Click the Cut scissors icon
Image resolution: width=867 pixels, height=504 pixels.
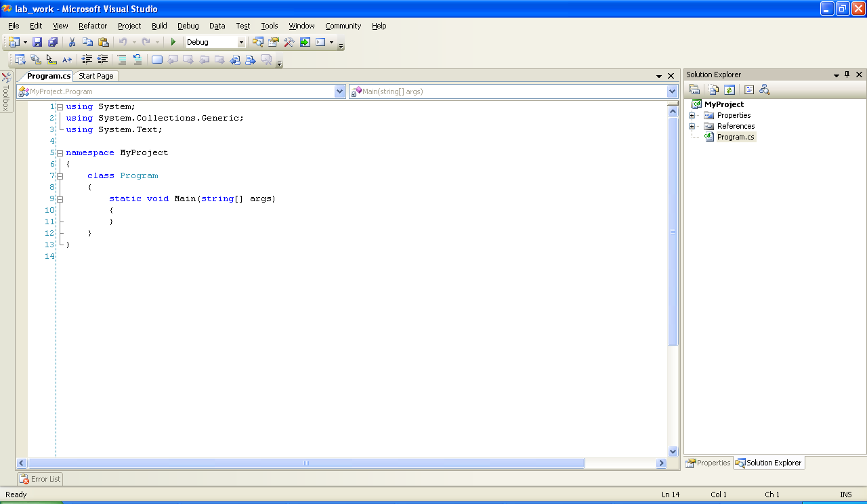point(72,42)
